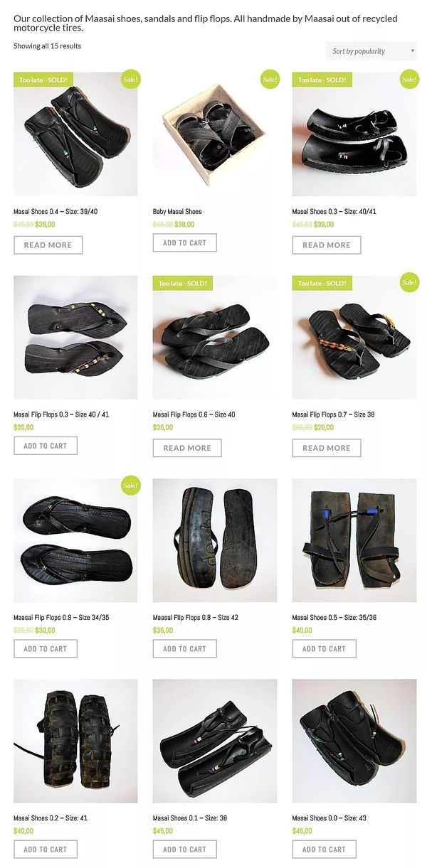
Task: Add Masai Flip Flops 0.3 to cart
Action: point(46,446)
